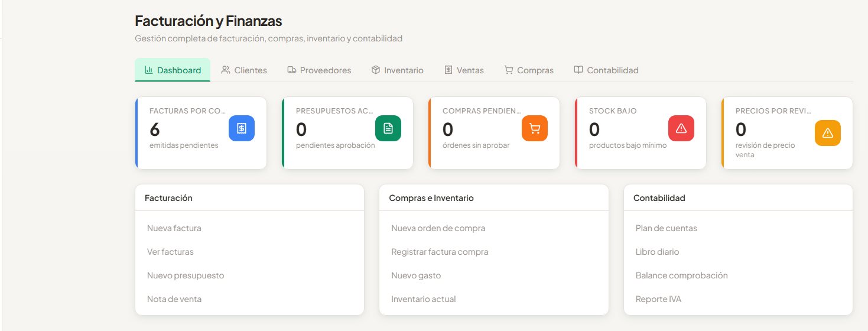Image resolution: width=868 pixels, height=331 pixels.
Task: Open Nota de venta
Action: pyautogui.click(x=174, y=299)
